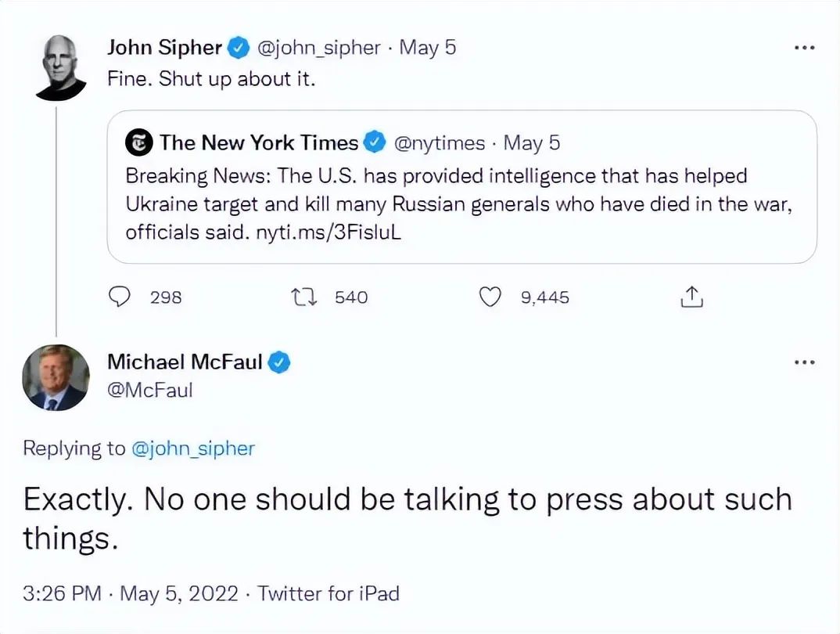Screen dimensions: 840x634
Task: Open the quoted New York Times tweet card
Action: coord(461,186)
